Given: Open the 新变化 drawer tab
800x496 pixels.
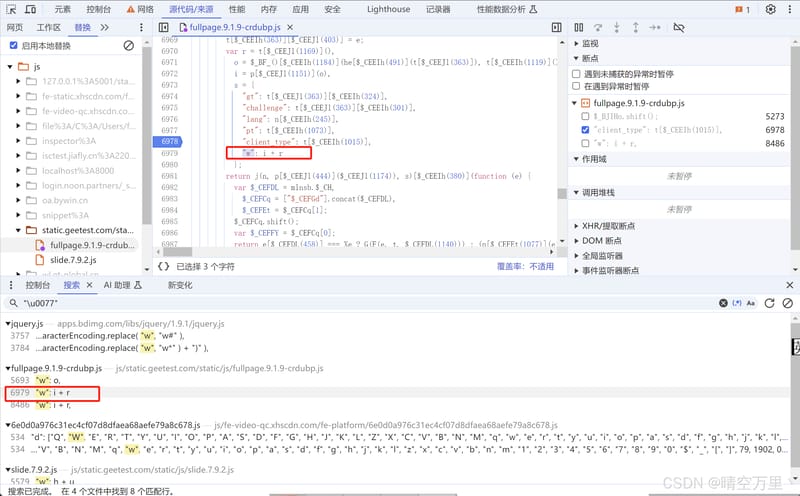Looking at the screenshot, I should click(x=180, y=285).
